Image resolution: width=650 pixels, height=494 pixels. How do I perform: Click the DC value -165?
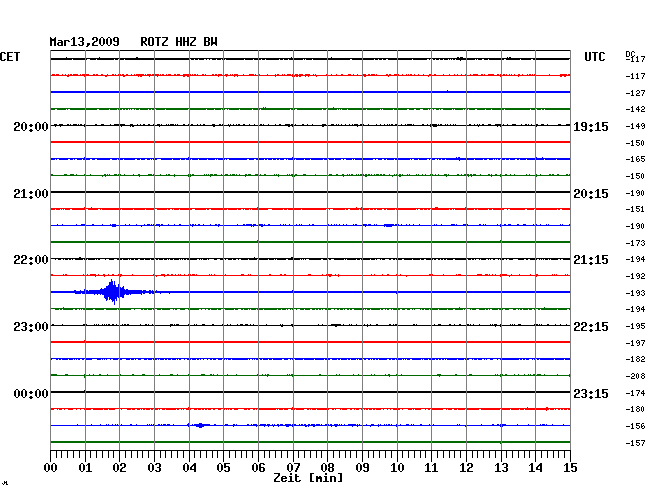(635, 159)
